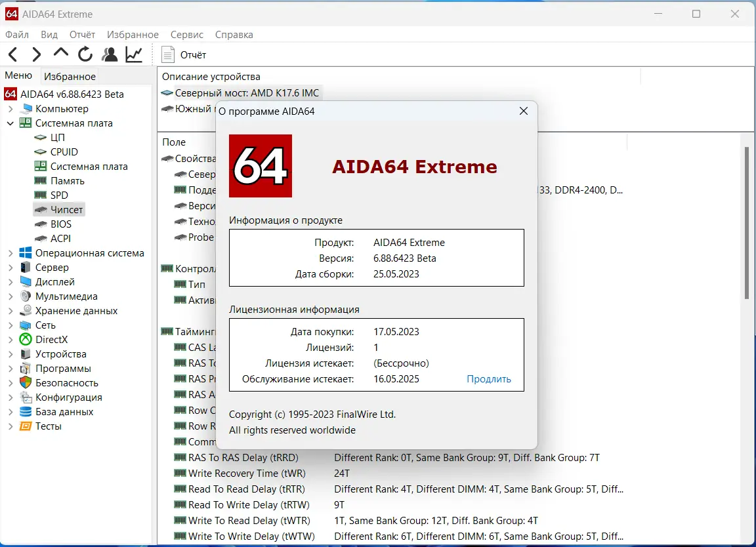The height and width of the screenshot is (547, 756).
Task: Select the Операционная система Windows icon
Action: point(26,253)
